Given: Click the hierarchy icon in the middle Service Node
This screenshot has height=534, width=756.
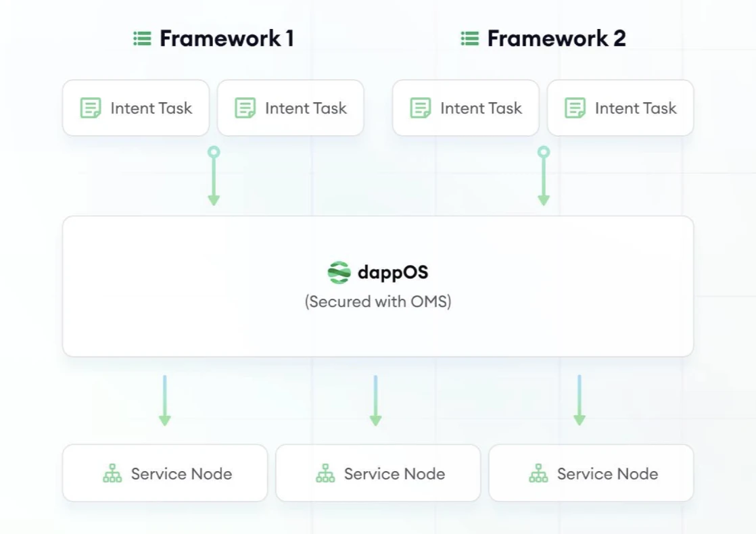Looking at the screenshot, I should (325, 474).
